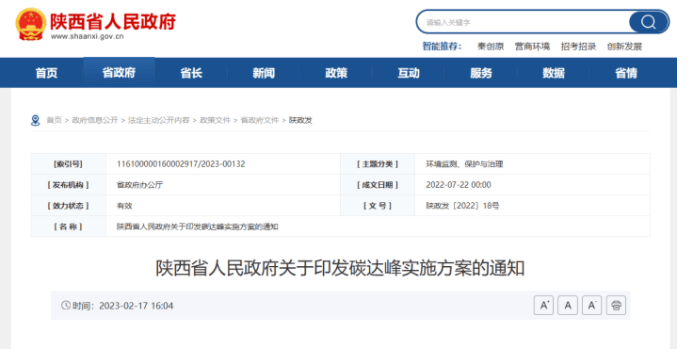Viewport: 688px width, 362px height.
Task: Click the 发布机构 label cell
Action: 68,185
